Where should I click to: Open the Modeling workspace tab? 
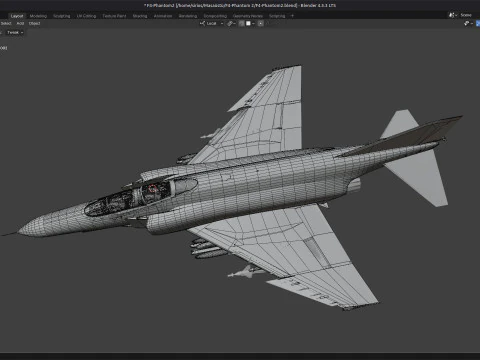click(38, 16)
